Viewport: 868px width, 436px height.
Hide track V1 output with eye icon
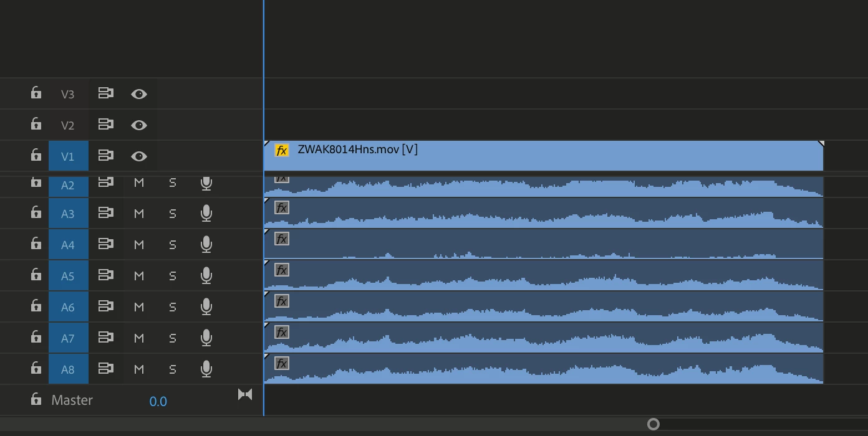click(x=139, y=156)
